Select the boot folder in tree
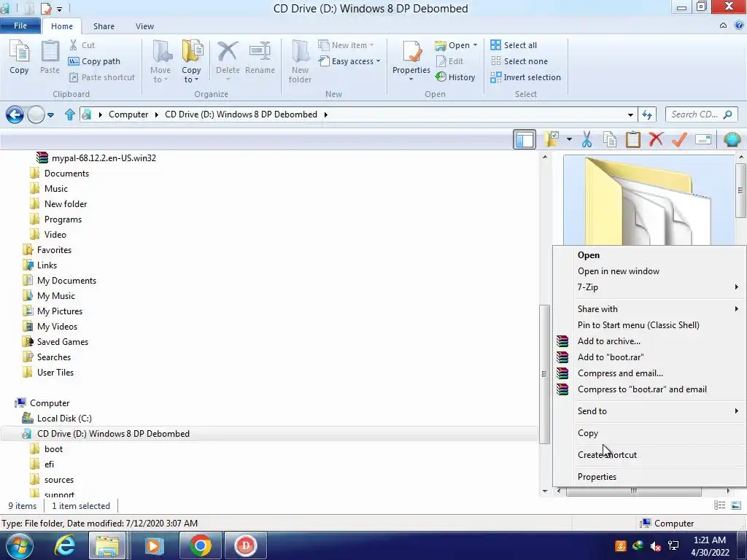 click(53, 449)
